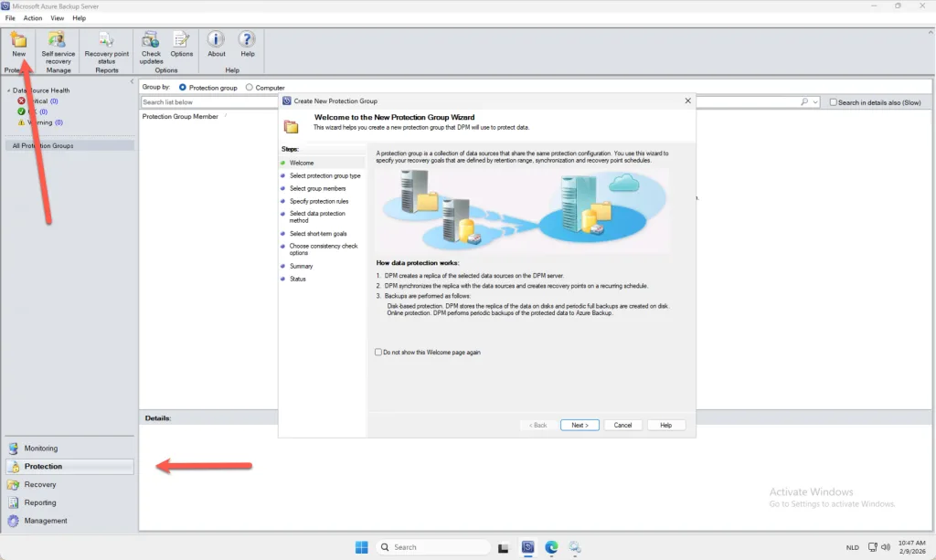Switch to the Monitoring workspace

(x=40, y=449)
